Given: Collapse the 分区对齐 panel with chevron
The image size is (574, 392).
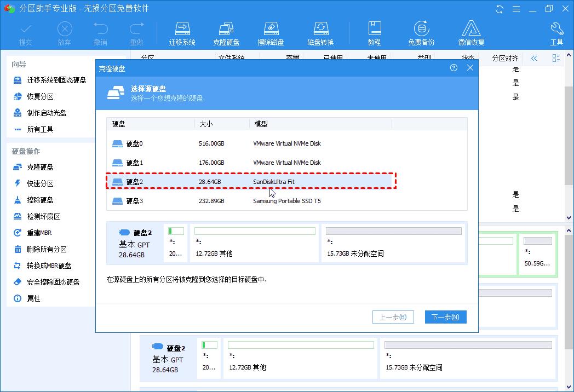Looking at the screenshot, I should 533,58.
